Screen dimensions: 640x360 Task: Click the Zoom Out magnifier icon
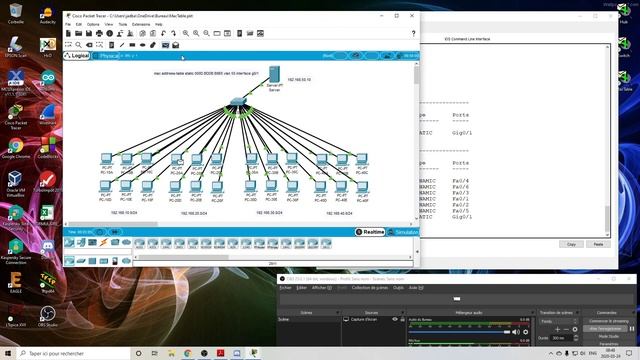coord(207,33)
